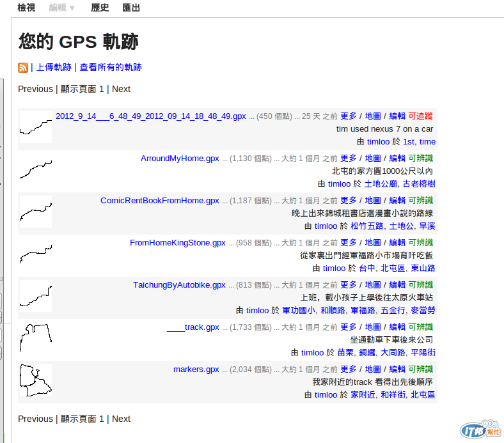This screenshot has width=504, height=443.
Task: Click 地圖 for ComicRentBookFromHome.gpx
Action: tap(373, 201)
